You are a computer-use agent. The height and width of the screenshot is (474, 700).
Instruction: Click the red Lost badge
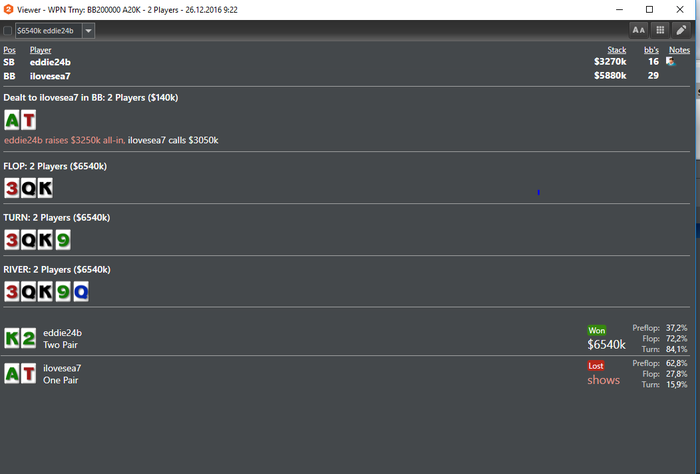click(596, 366)
